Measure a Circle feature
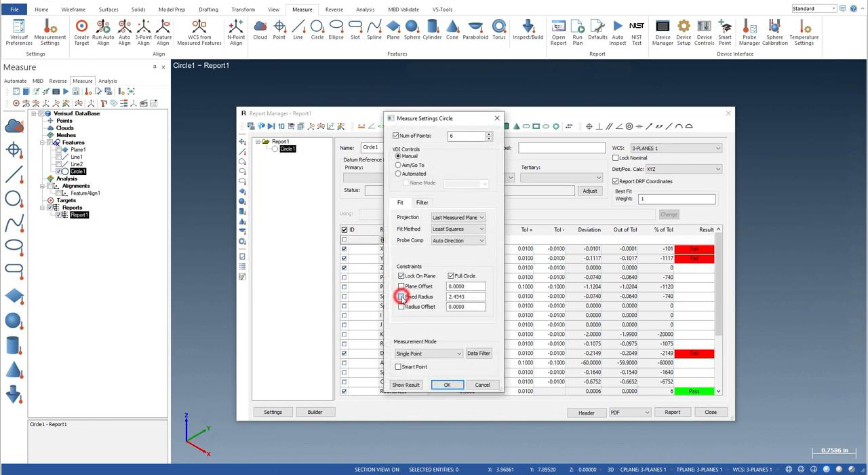The image size is (868, 475). point(317,30)
